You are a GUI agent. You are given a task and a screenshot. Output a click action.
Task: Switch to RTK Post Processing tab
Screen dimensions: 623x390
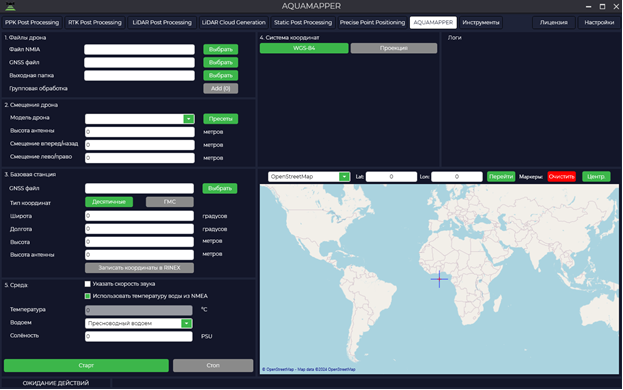(x=95, y=23)
